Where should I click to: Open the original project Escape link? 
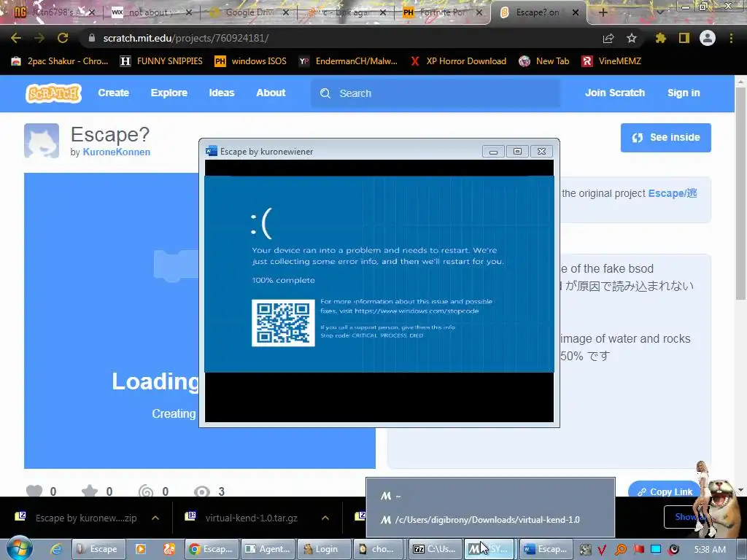(x=672, y=193)
